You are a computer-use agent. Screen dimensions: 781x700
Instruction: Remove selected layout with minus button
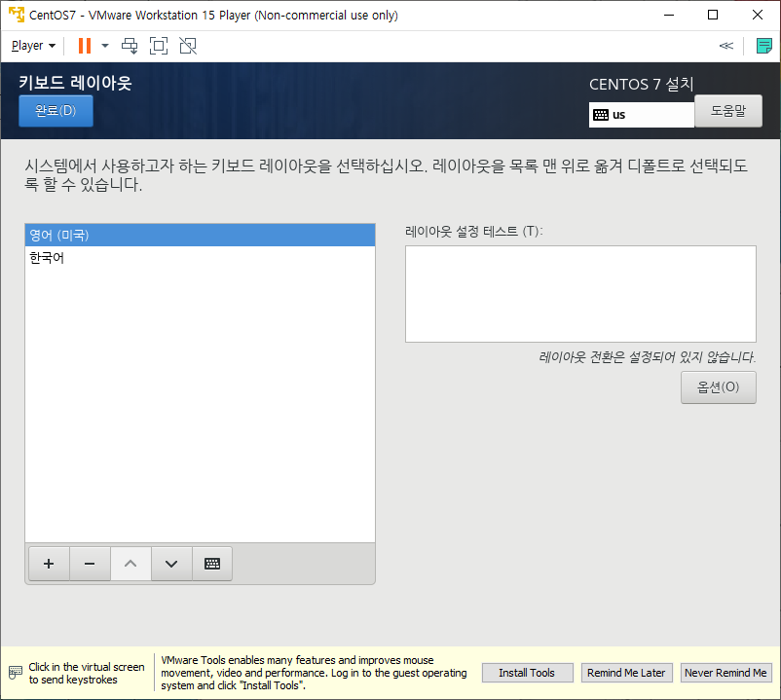pyautogui.click(x=90, y=564)
